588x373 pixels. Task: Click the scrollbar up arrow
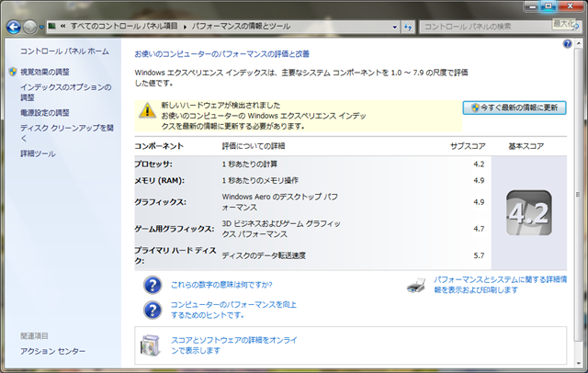[x=578, y=43]
